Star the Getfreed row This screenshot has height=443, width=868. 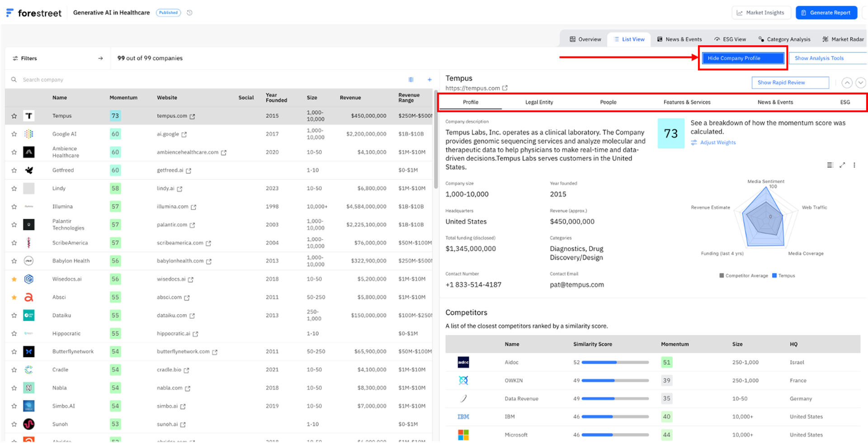[x=14, y=170]
